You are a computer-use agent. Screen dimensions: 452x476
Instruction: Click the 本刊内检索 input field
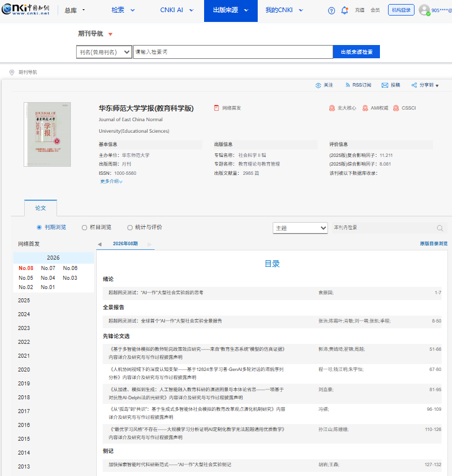[384, 228]
